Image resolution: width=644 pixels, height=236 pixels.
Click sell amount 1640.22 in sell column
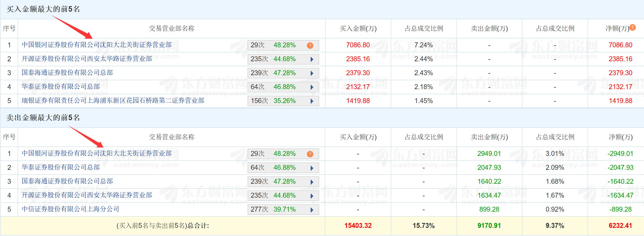(489, 181)
